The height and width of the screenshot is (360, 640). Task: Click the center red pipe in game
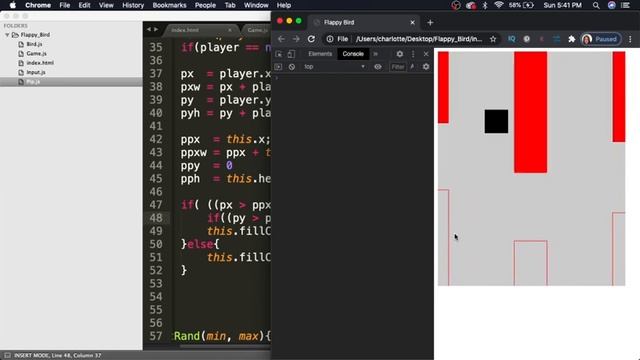[x=530, y=112]
